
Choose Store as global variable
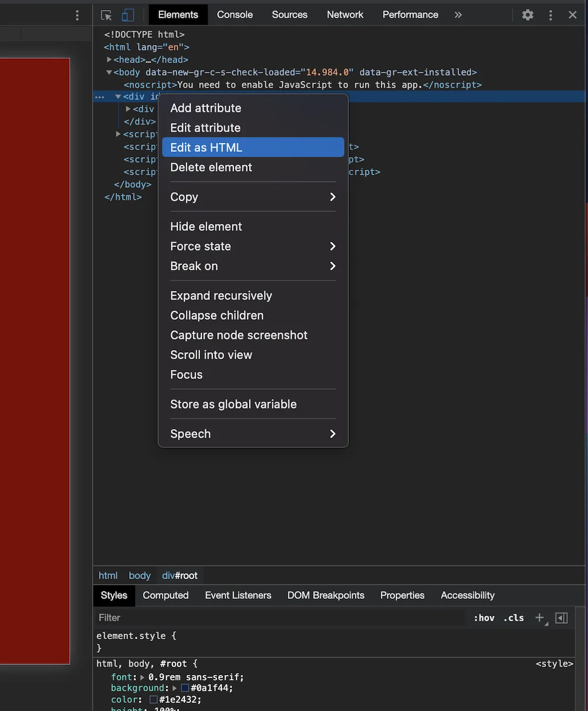[253, 404]
